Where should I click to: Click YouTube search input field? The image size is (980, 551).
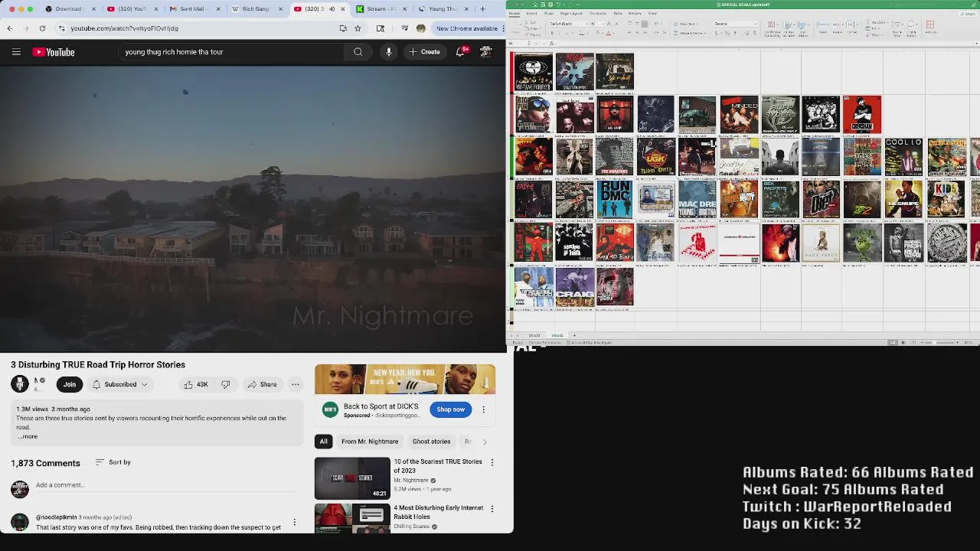(x=230, y=52)
